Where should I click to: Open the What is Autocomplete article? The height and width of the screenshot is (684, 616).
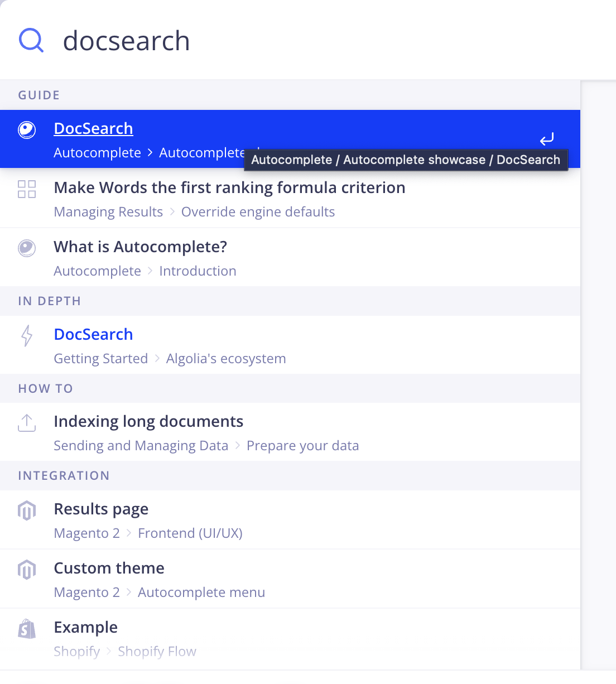(140, 246)
